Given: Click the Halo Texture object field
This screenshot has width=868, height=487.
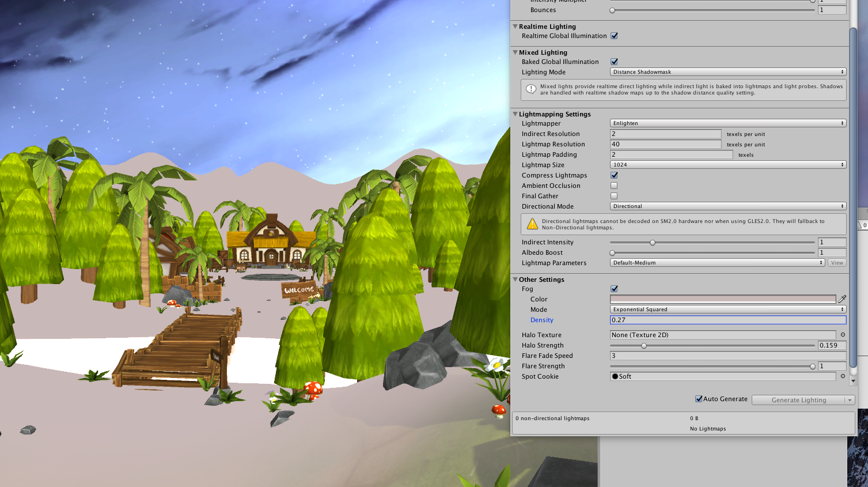Looking at the screenshot, I should (x=723, y=335).
